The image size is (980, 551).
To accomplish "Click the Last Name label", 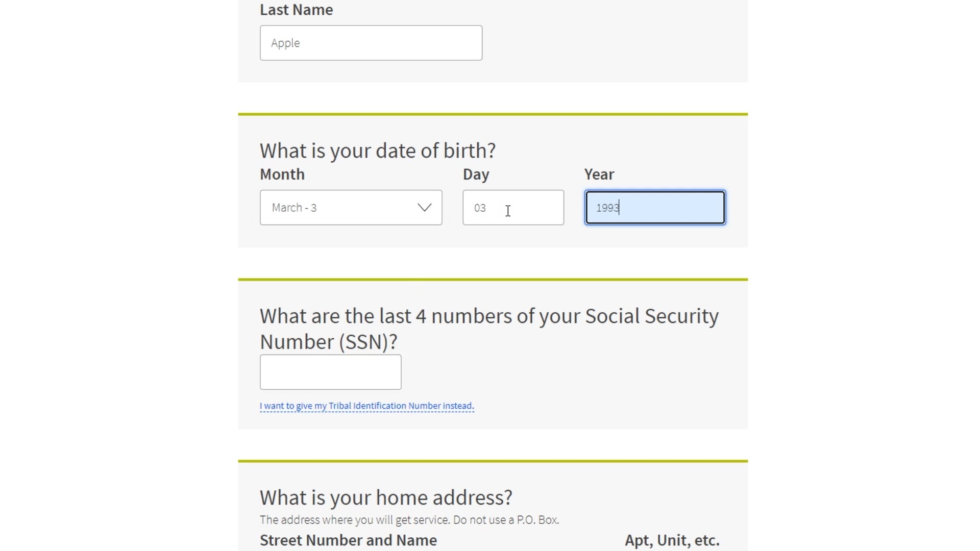I will (x=296, y=10).
